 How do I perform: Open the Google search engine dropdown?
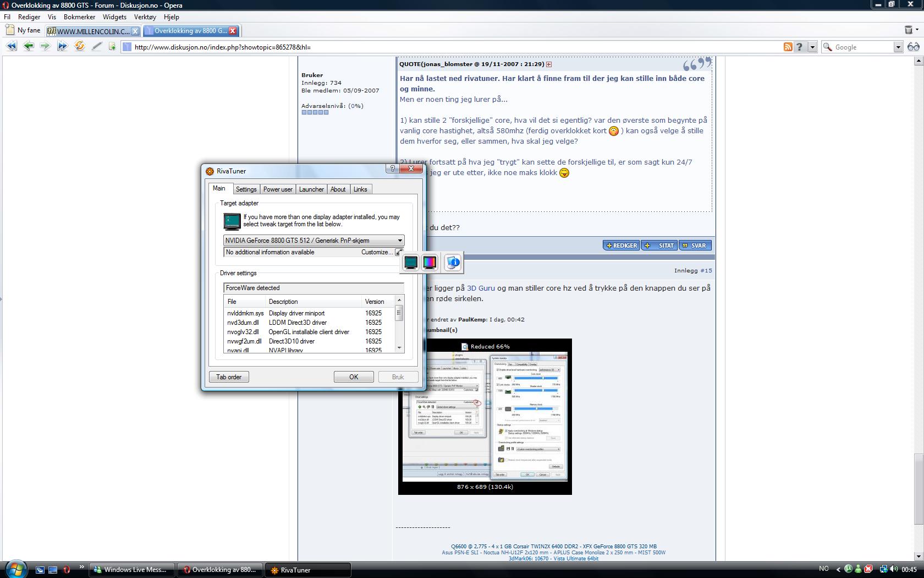coord(898,47)
